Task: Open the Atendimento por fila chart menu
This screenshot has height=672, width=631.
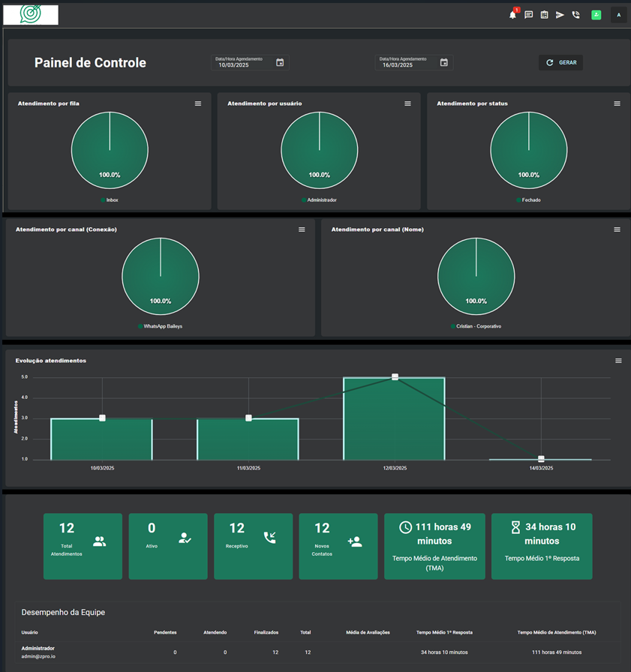Action: (198, 103)
